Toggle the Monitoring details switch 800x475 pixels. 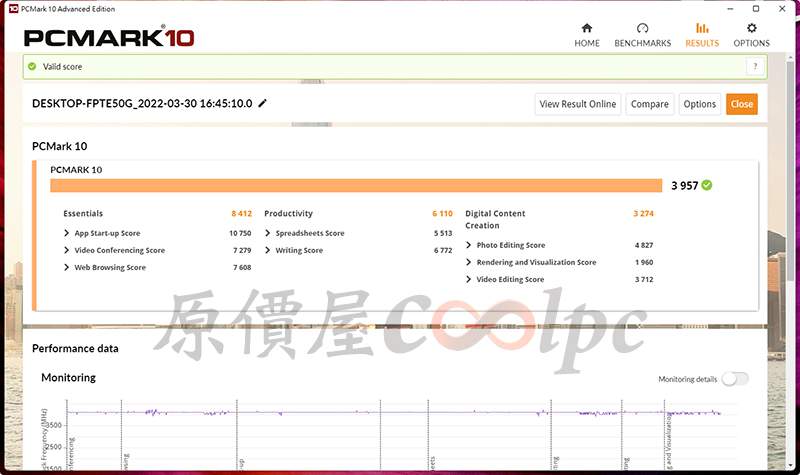click(x=735, y=379)
